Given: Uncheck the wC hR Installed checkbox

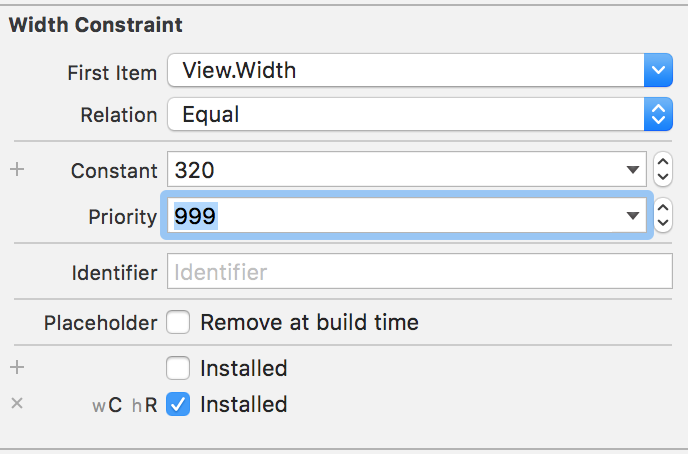Looking at the screenshot, I should point(178,404).
